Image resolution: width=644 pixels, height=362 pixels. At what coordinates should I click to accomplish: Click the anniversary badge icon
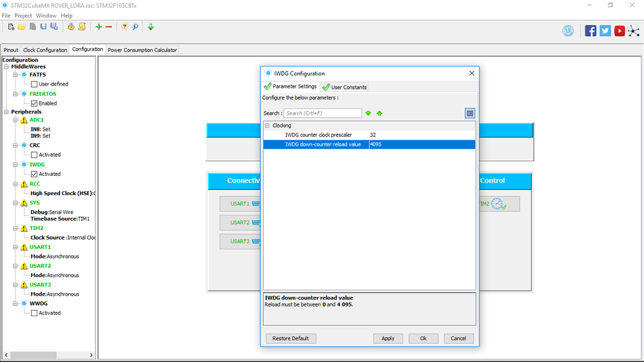tap(568, 31)
